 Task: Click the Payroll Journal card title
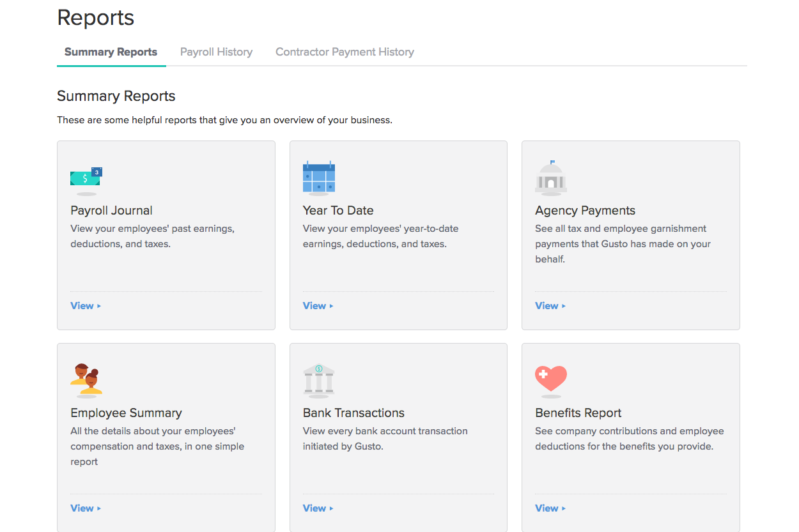click(111, 210)
